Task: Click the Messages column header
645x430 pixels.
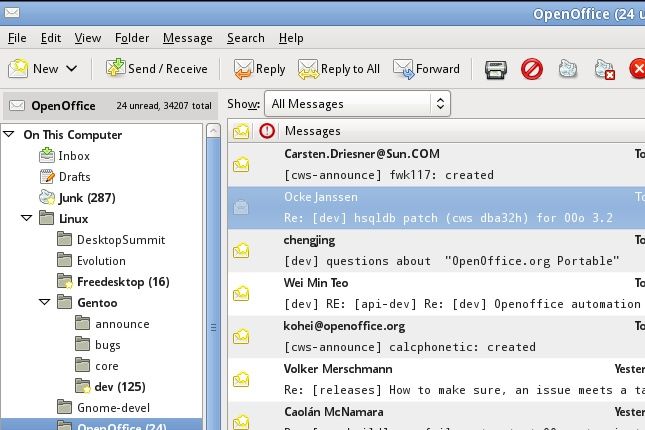Action: (x=313, y=131)
